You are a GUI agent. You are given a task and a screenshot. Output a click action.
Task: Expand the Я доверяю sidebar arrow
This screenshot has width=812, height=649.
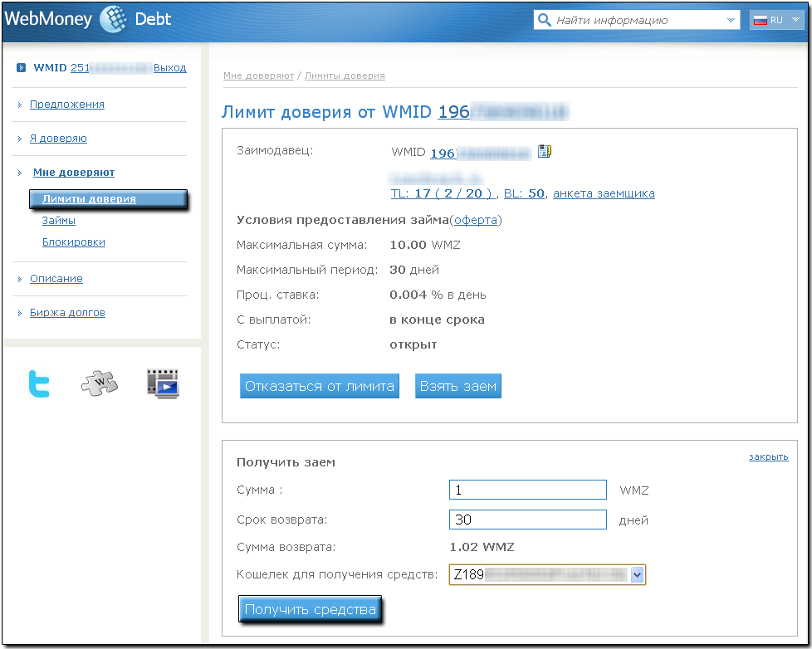20,139
